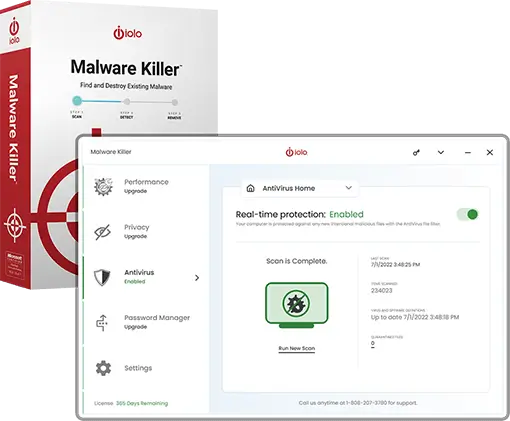Image resolution: width=510 pixels, height=421 pixels.
Task: Click Upgrade under Privacy
Action: [x=135, y=236]
